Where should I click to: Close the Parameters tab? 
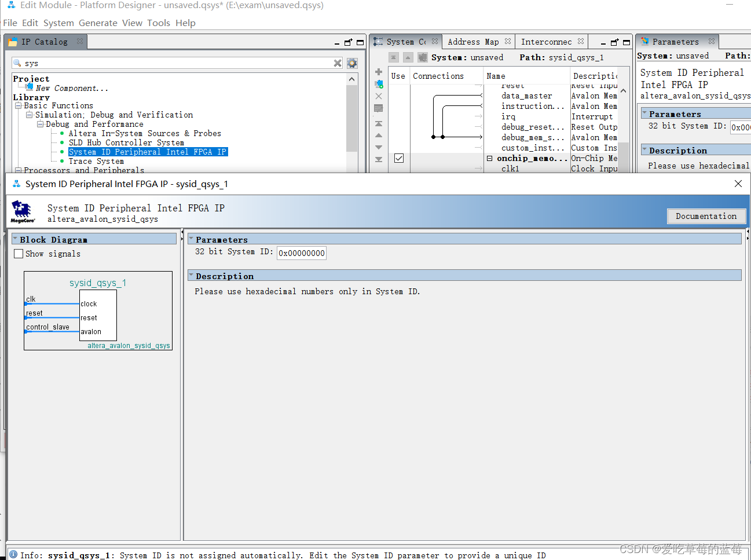click(x=712, y=41)
